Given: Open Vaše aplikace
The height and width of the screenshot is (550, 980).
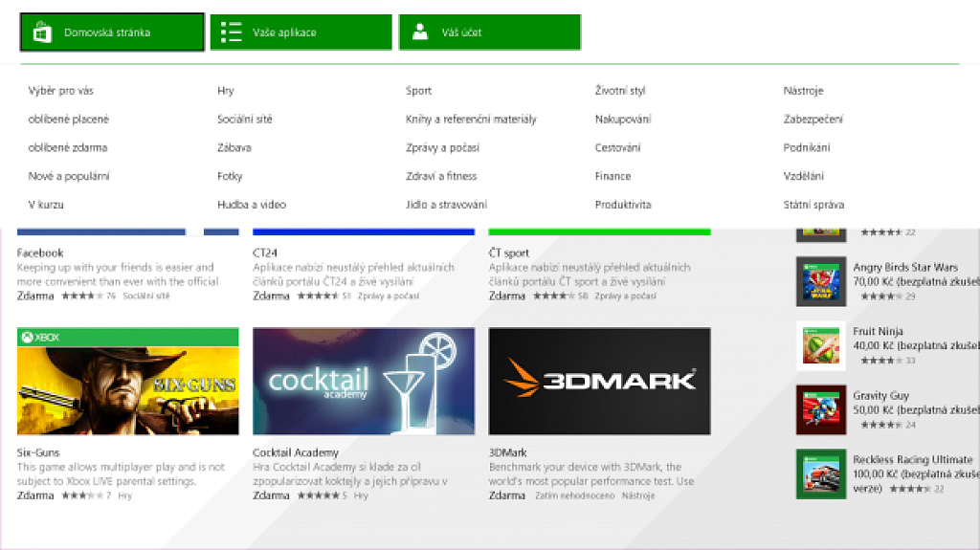Looking at the screenshot, I should click(x=301, y=32).
